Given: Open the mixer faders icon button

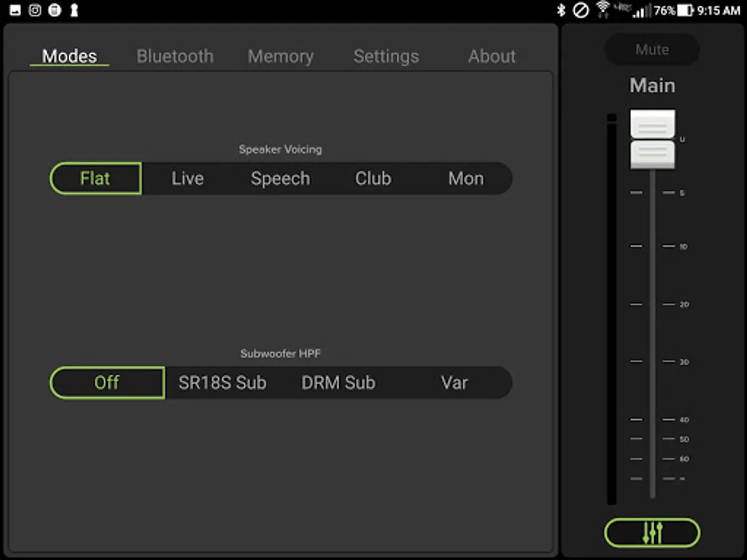Looking at the screenshot, I should [x=652, y=533].
